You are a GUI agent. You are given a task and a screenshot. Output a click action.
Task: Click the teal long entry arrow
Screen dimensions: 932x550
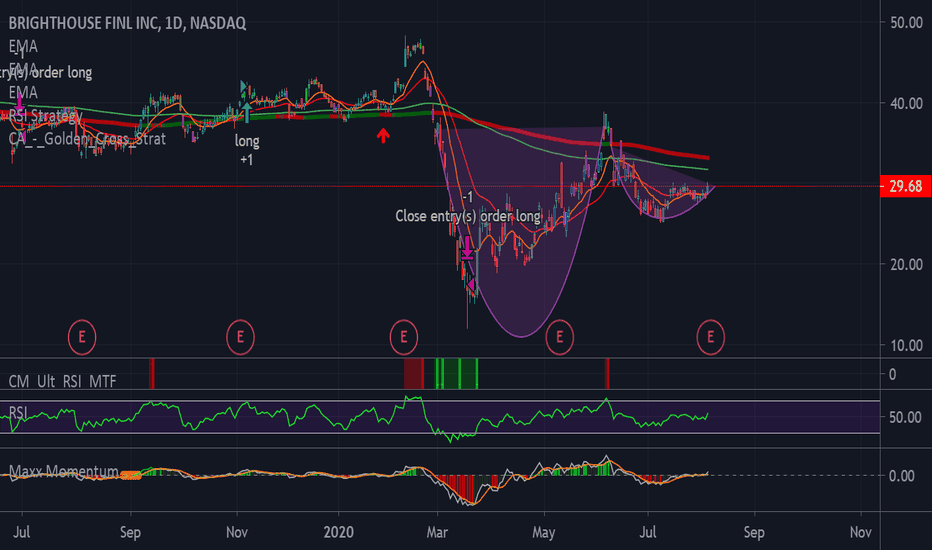click(x=247, y=112)
